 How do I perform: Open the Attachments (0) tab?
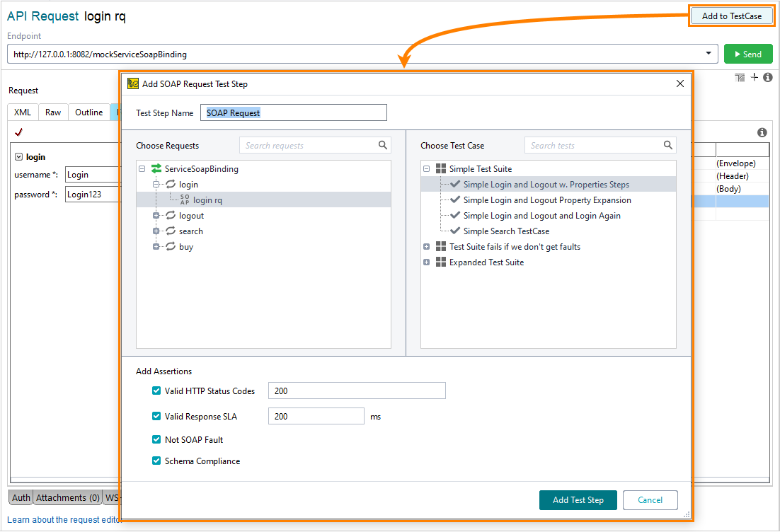point(67,497)
